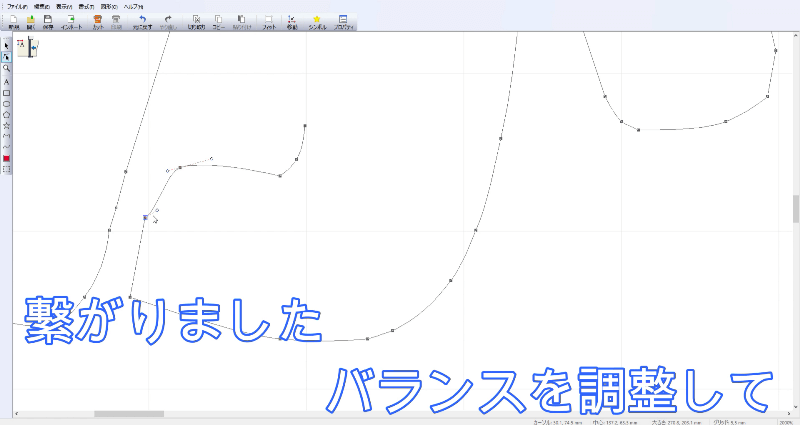
Task: Click the 大きさ size readout in status bar
Action: (x=677, y=422)
